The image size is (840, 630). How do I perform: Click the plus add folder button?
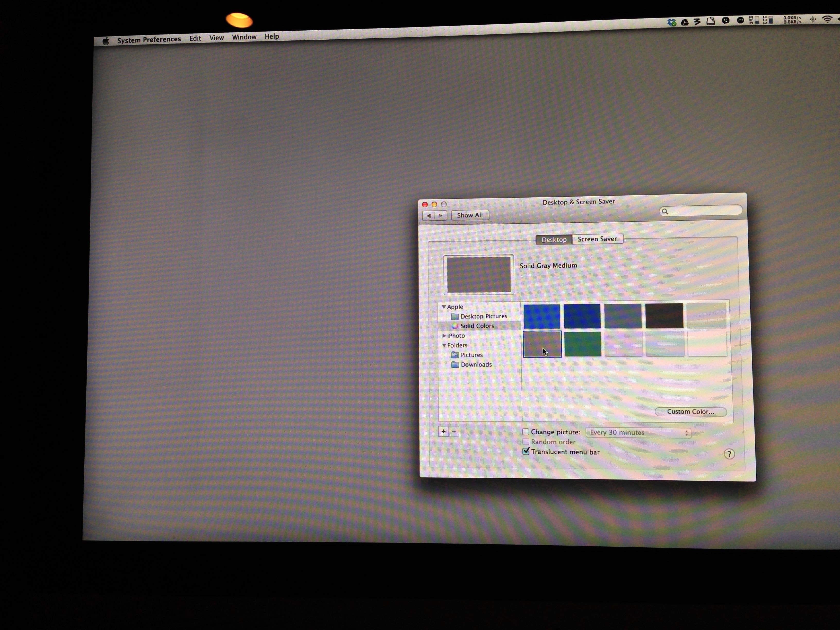click(443, 431)
